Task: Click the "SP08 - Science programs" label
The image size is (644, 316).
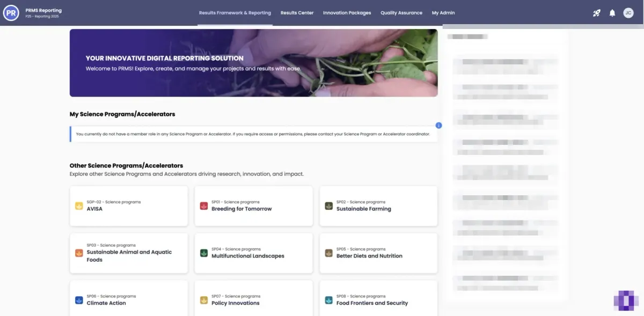Action: [361, 296]
